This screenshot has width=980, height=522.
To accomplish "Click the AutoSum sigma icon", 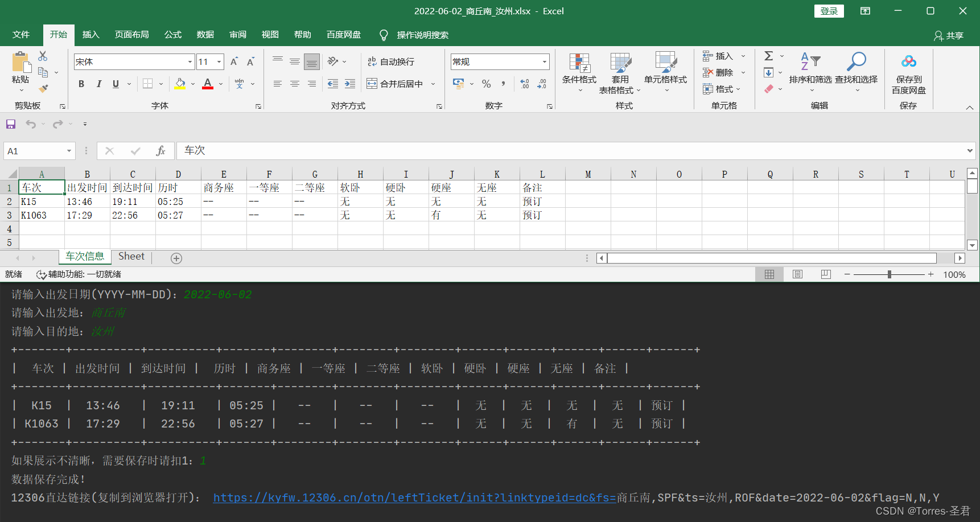I will pyautogui.click(x=768, y=56).
